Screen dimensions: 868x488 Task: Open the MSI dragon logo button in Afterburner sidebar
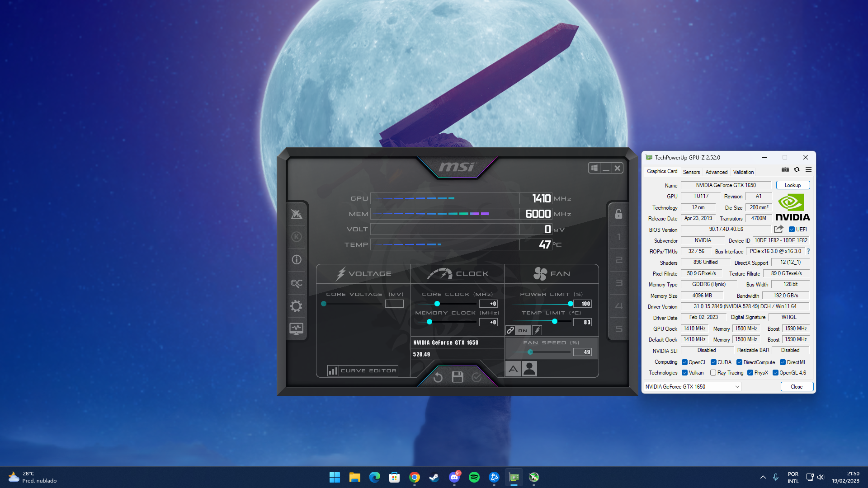297,214
